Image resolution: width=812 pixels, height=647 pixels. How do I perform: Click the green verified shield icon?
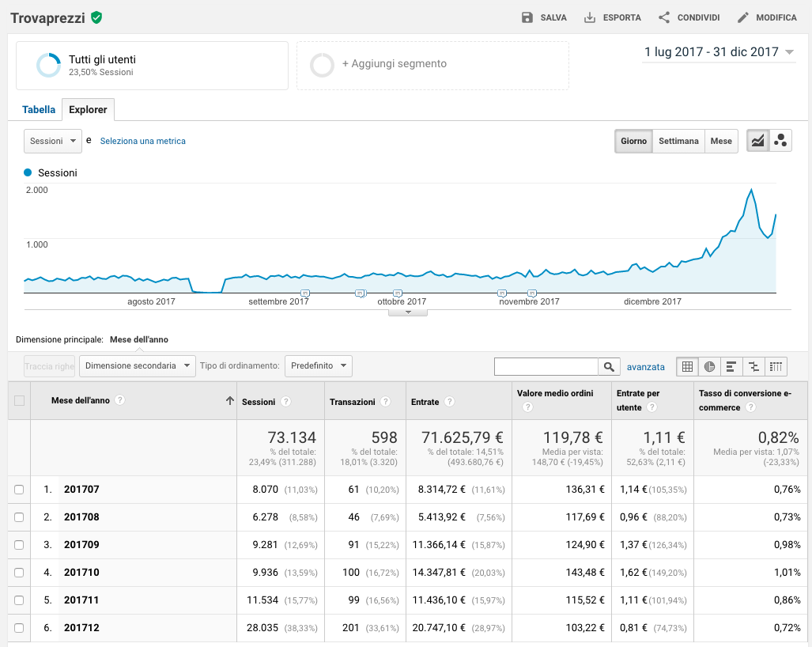pos(96,17)
